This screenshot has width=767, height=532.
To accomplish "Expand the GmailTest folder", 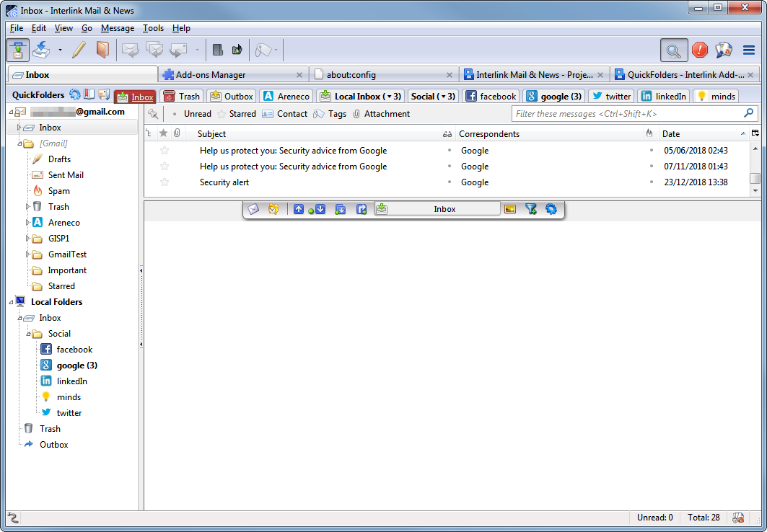I will pos(28,254).
